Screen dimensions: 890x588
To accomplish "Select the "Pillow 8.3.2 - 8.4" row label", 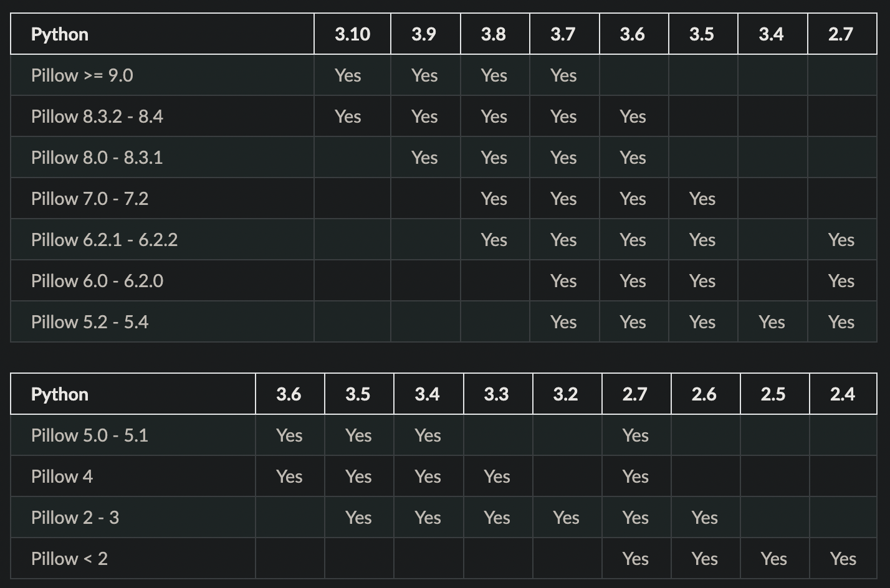I will 97,116.
